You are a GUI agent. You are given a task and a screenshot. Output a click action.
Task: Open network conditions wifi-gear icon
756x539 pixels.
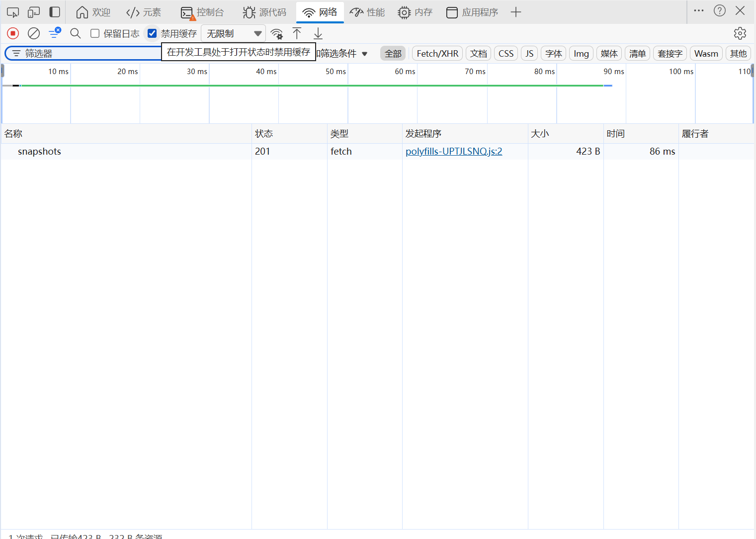pyautogui.click(x=277, y=33)
